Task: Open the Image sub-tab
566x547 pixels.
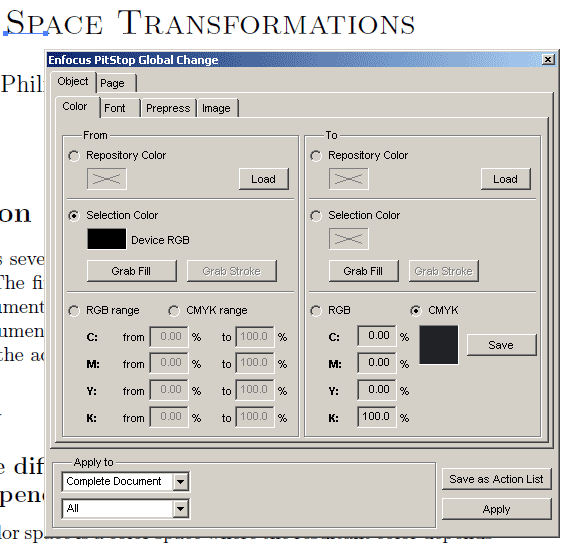Action: coord(218,108)
